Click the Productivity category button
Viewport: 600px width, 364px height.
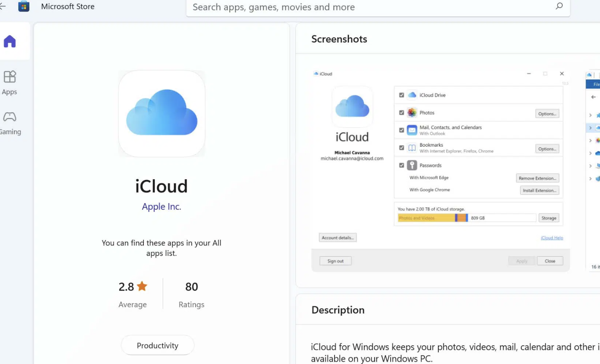point(157,345)
